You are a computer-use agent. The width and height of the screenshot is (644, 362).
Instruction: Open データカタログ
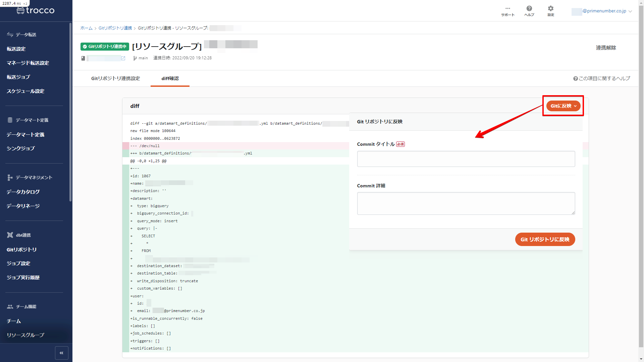(23, 192)
